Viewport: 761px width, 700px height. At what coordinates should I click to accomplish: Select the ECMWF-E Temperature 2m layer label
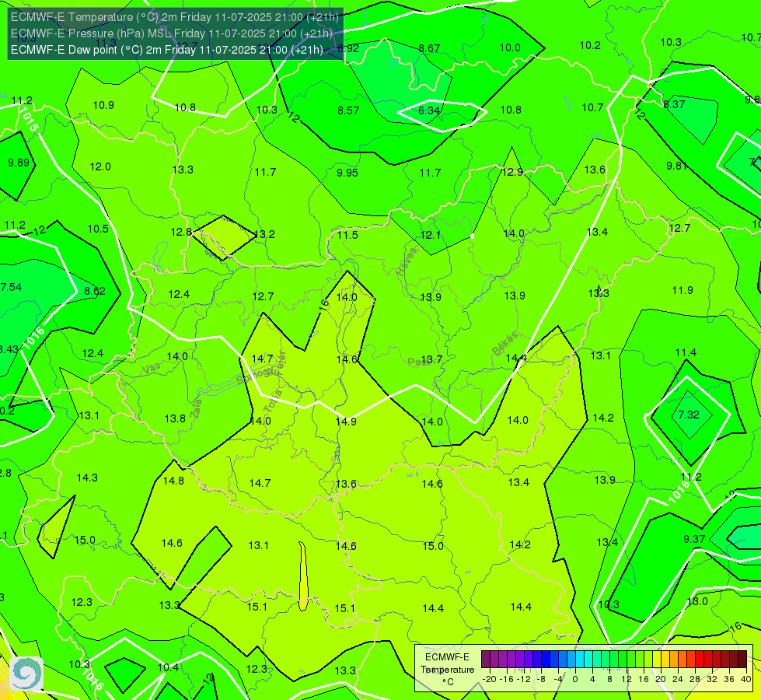click(x=175, y=17)
